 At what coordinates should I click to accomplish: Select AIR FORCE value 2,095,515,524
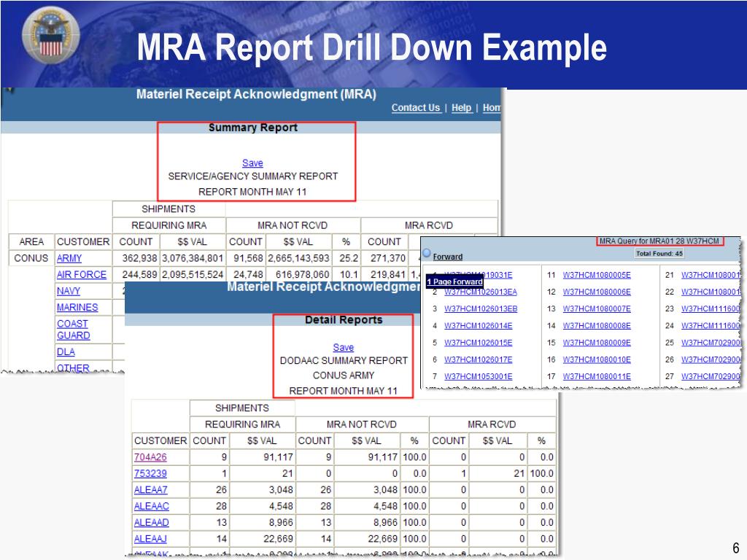click(x=193, y=275)
